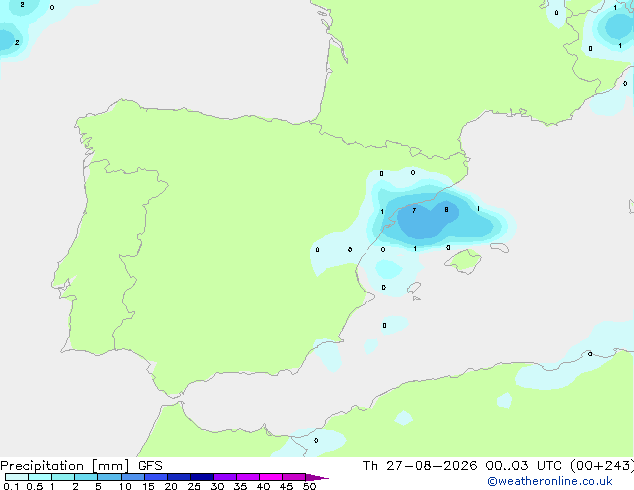The width and height of the screenshot is (634, 490).
Task: Click the 2–5 mm legend color swatch
Action: (x=86, y=477)
